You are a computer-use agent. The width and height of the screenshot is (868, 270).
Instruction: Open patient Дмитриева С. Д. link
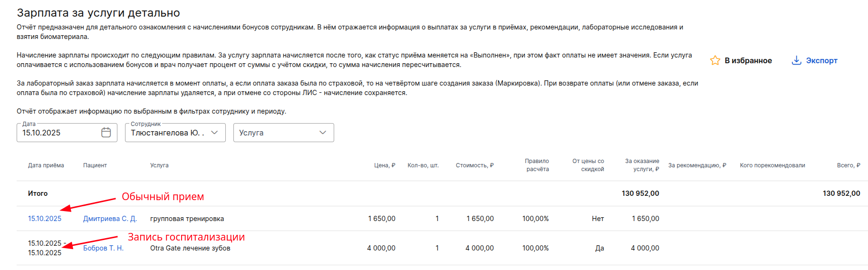110,219
